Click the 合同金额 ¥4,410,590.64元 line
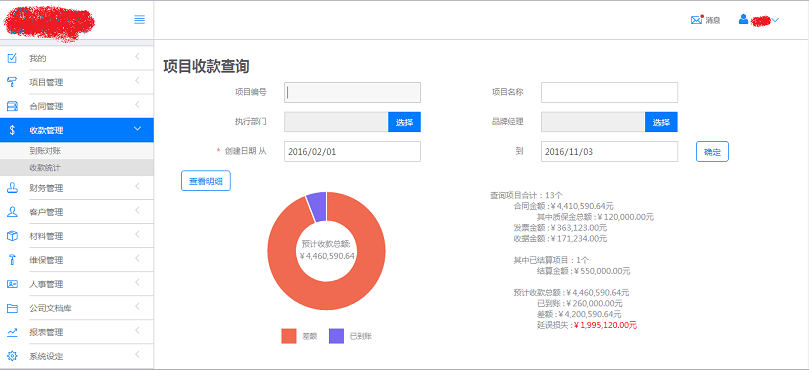Image resolution: width=809 pixels, height=370 pixels. [x=564, y=206]
